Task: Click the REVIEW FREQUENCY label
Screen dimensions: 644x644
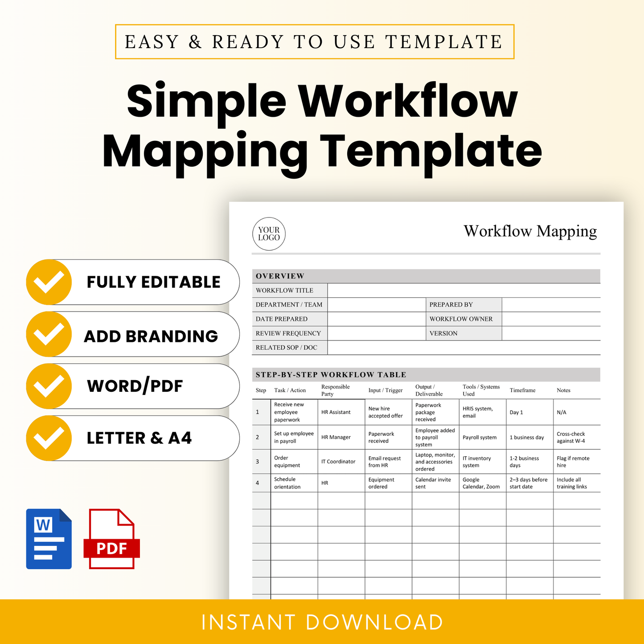Action: 288,333
